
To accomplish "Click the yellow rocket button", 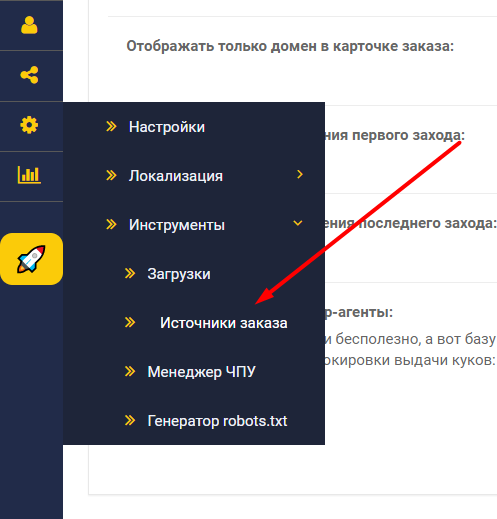I will [32, 259].
